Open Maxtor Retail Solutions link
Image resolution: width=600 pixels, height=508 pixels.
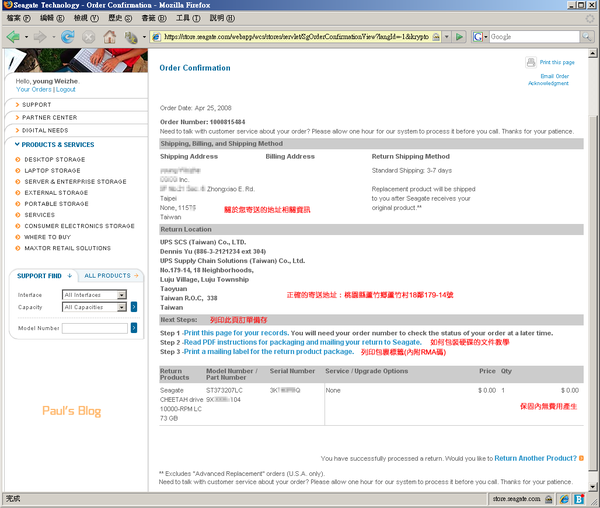click(67, 248)
